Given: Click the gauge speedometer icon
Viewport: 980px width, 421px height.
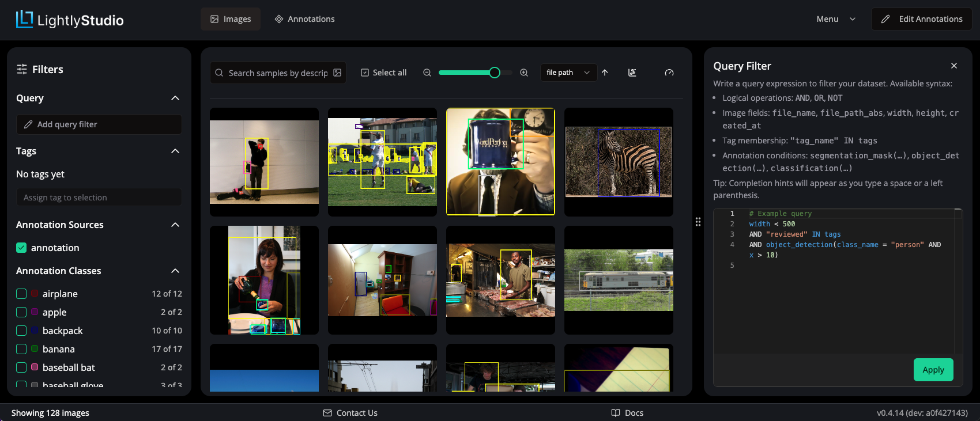Looking at the screenshot, I should tap(669, 73).
